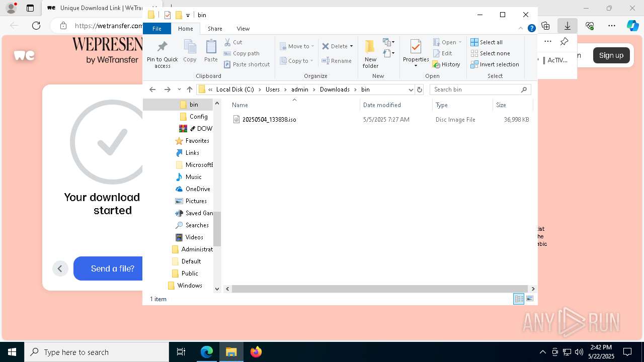Image resolution: width=644 pixels, height=362 pixels.
Task: Expand the Delete options arrow
Action: tap(351, 46)
